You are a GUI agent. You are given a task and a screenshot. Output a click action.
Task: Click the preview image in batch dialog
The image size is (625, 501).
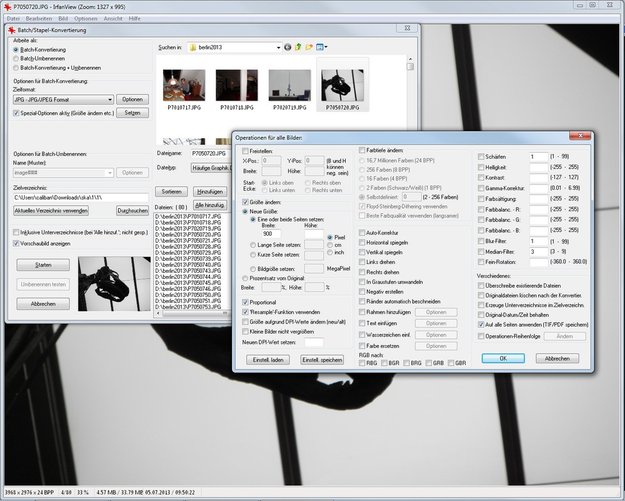click(114, 283)
